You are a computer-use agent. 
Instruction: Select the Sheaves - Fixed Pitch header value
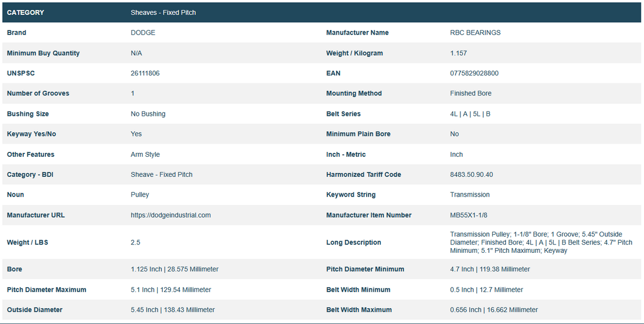tap(163, 12)
